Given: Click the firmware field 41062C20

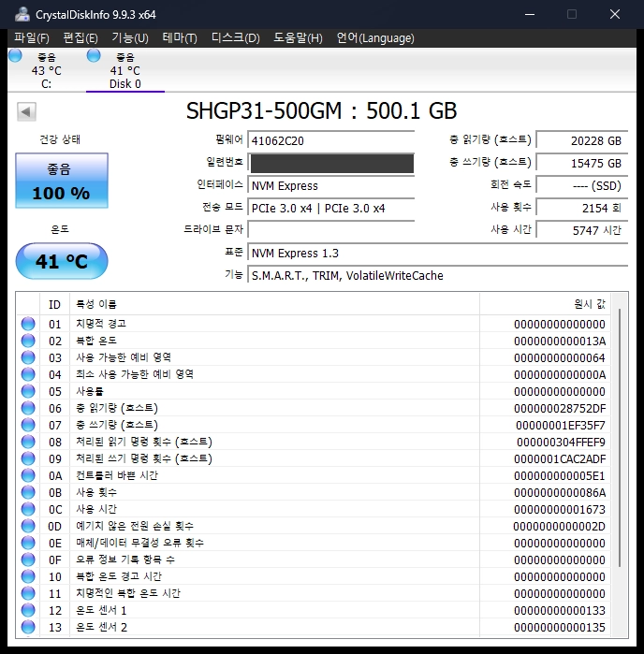Looking at the screenshot, I should pos(331,140).
